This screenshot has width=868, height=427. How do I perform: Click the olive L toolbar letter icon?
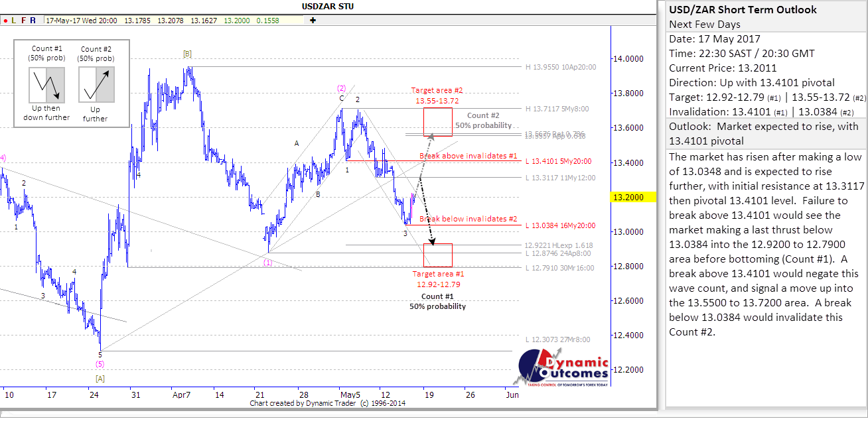(x=14, y=21)
